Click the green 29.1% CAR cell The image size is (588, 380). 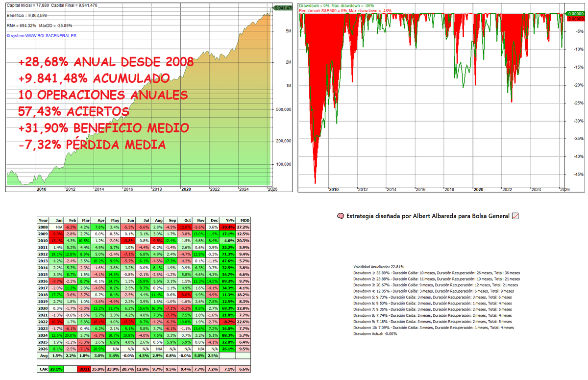coord(56,368)
